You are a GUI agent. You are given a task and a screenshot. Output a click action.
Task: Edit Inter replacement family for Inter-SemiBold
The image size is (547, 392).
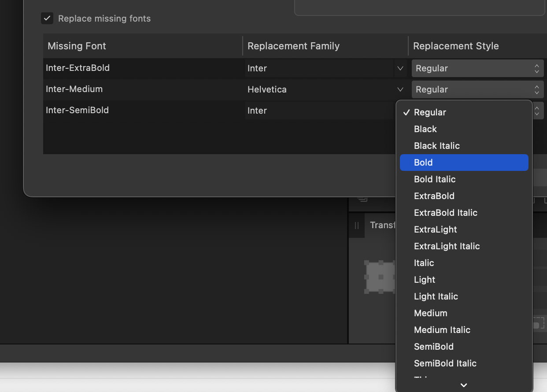(319, 111)
